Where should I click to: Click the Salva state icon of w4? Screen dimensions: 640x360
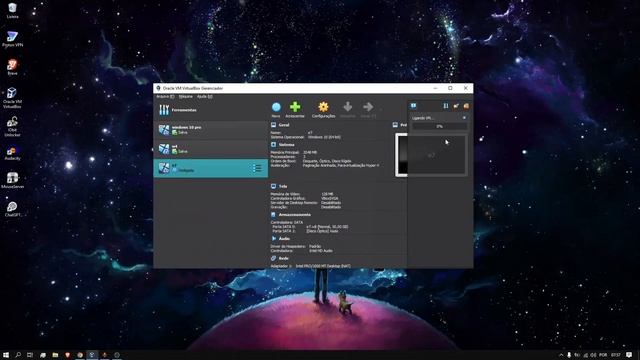click(x=175, y=151)
